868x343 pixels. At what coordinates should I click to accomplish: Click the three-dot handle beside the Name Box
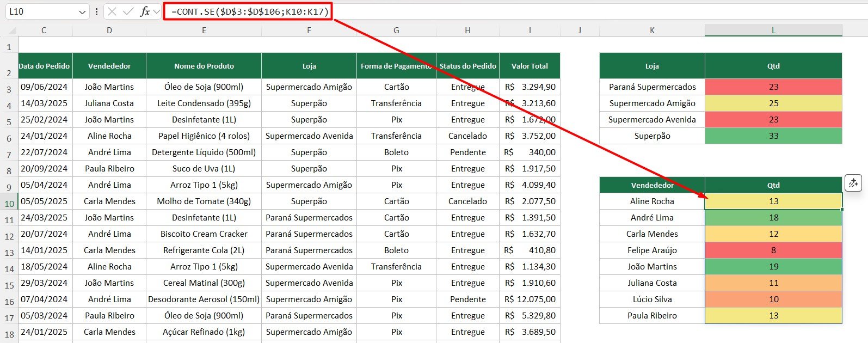pyautogui.click(x=97, y=11)
